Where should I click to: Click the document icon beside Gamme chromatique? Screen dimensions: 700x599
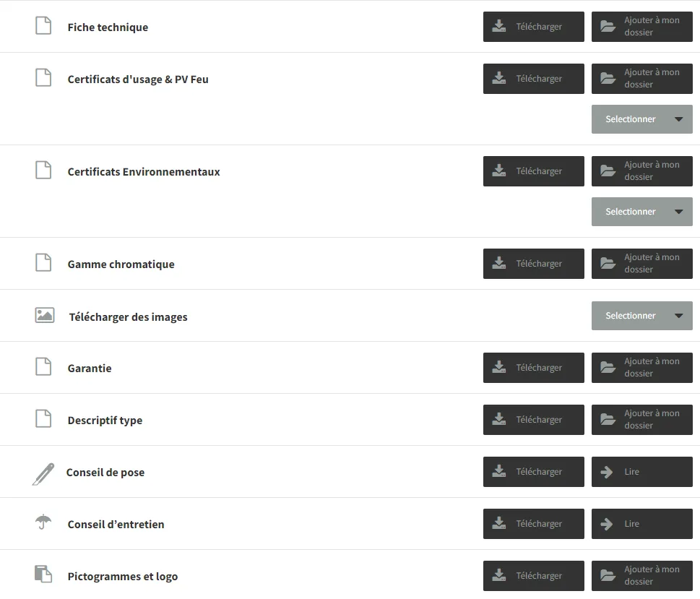coord(43,263)
